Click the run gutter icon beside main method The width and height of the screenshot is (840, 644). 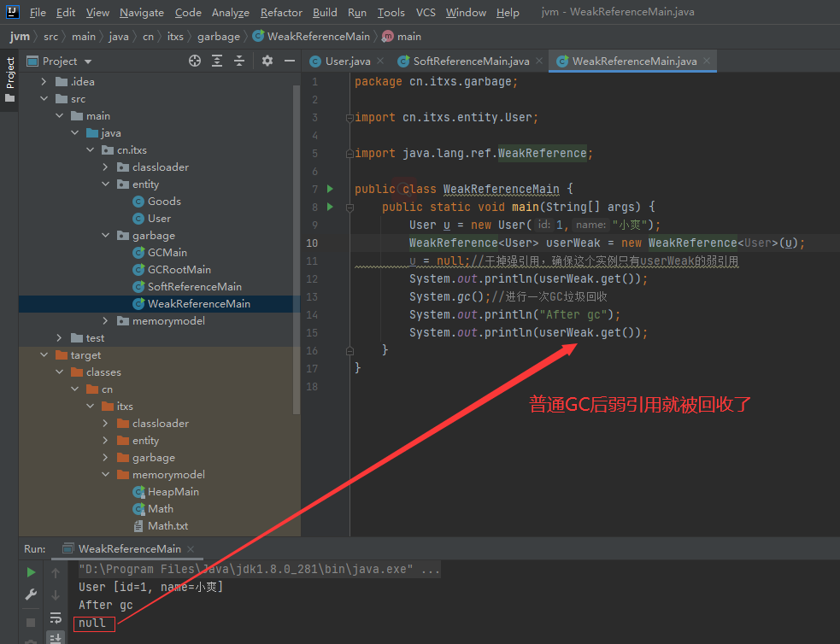point(331,207)
